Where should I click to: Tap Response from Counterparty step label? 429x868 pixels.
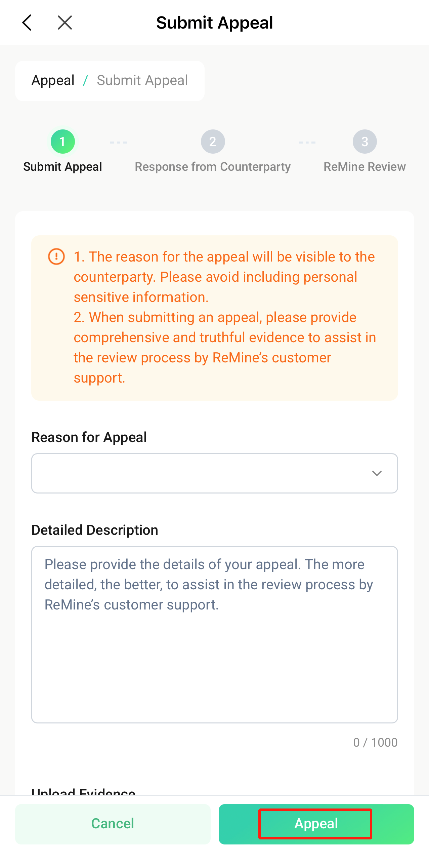click(213, 167)
